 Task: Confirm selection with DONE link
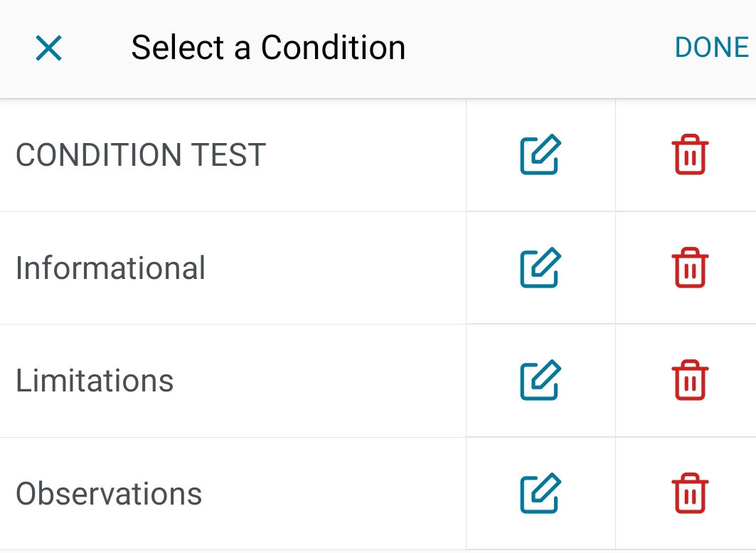pos(711,48)
